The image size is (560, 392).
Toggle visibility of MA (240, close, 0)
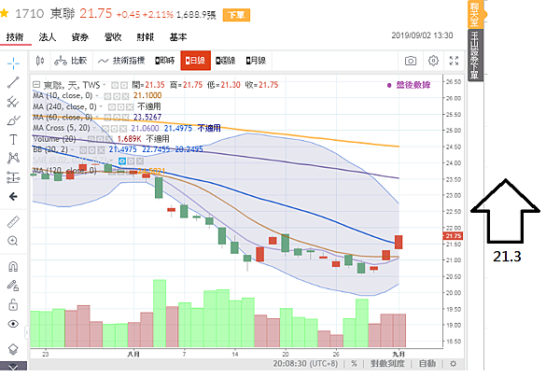click(x=111, y=106)
